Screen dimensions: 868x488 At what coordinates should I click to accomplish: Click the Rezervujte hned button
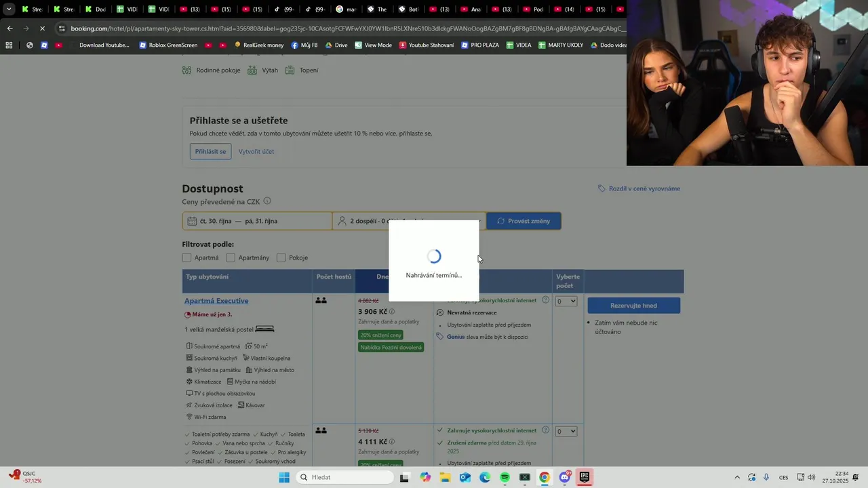[633, 306]
